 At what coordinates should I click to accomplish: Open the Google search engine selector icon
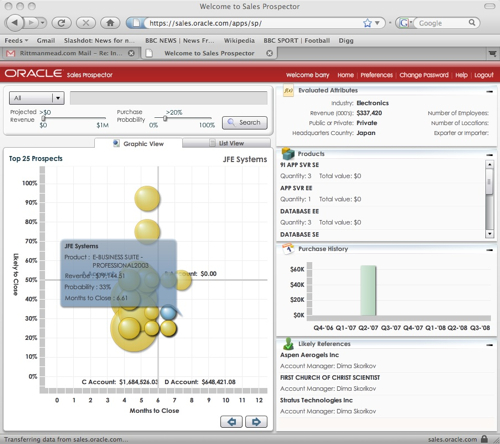(404, 23)
